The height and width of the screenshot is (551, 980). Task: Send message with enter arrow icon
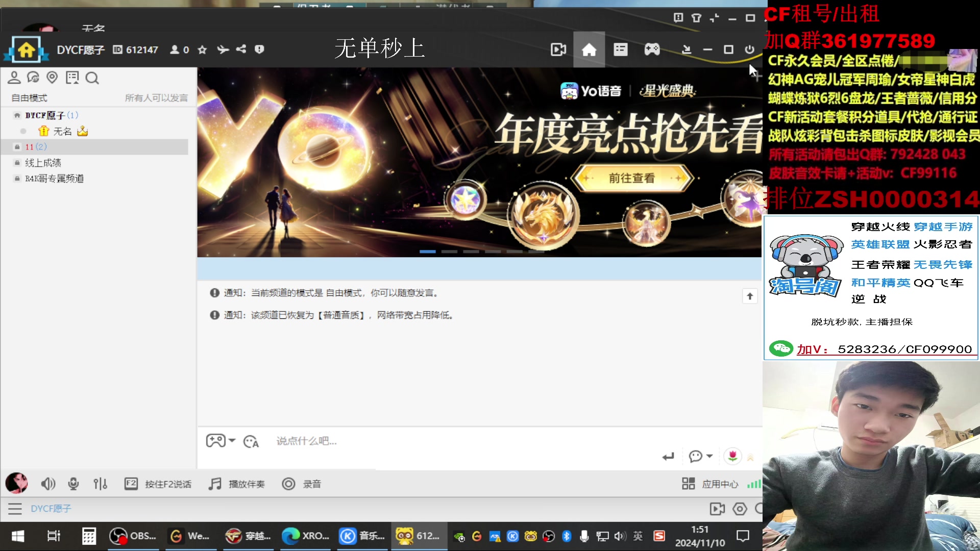pyautogui.click(x=668, y=457)
